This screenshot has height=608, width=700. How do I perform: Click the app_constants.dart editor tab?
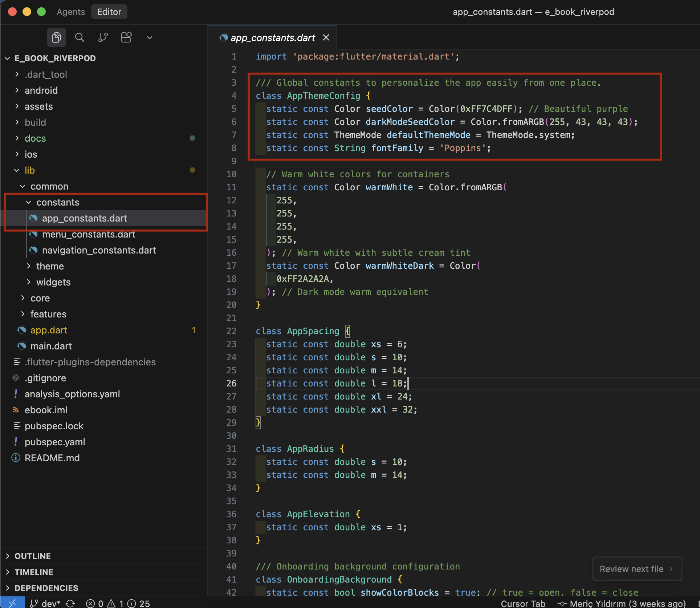[273, 37]
